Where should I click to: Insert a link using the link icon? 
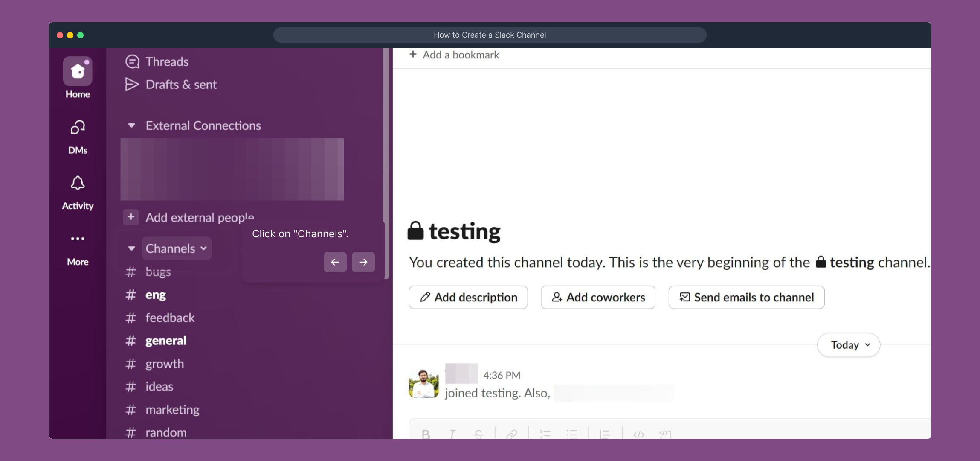[512, 433]
